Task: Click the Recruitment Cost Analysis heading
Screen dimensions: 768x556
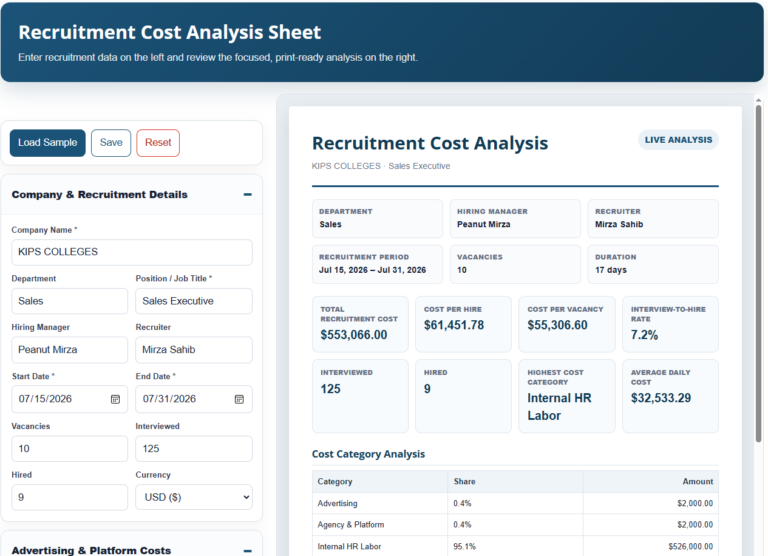Action: [x=430, y=144]
